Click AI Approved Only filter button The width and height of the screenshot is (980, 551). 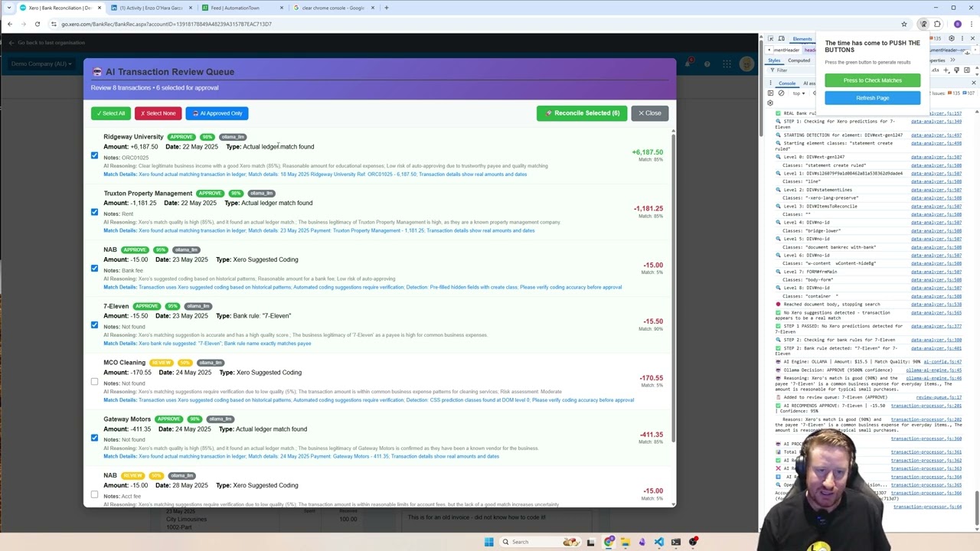(x=217, y=113)
